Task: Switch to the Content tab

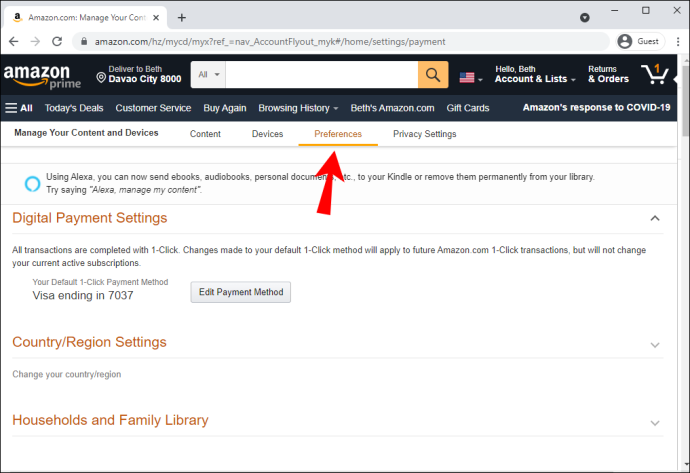Action: click(x=205, y=134)
